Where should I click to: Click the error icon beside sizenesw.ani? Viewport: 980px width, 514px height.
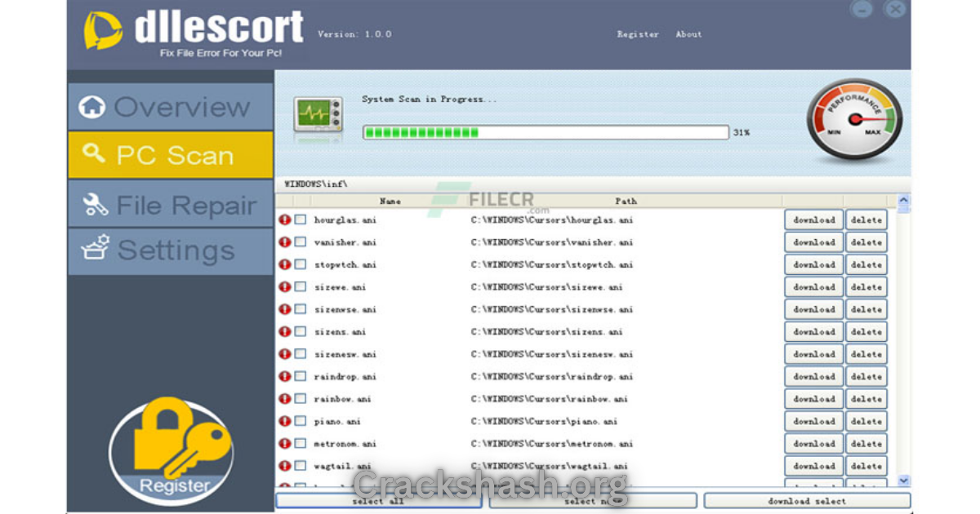(284, 354)
